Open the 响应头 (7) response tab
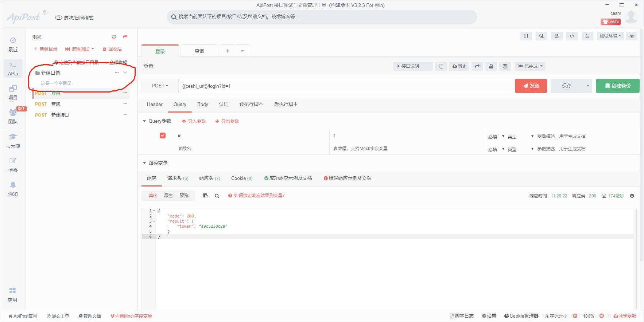 pyautogui.click(x=210, y=178)
